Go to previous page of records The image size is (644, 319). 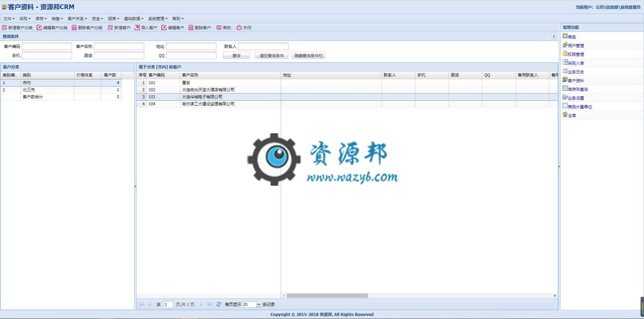(150, 304)
